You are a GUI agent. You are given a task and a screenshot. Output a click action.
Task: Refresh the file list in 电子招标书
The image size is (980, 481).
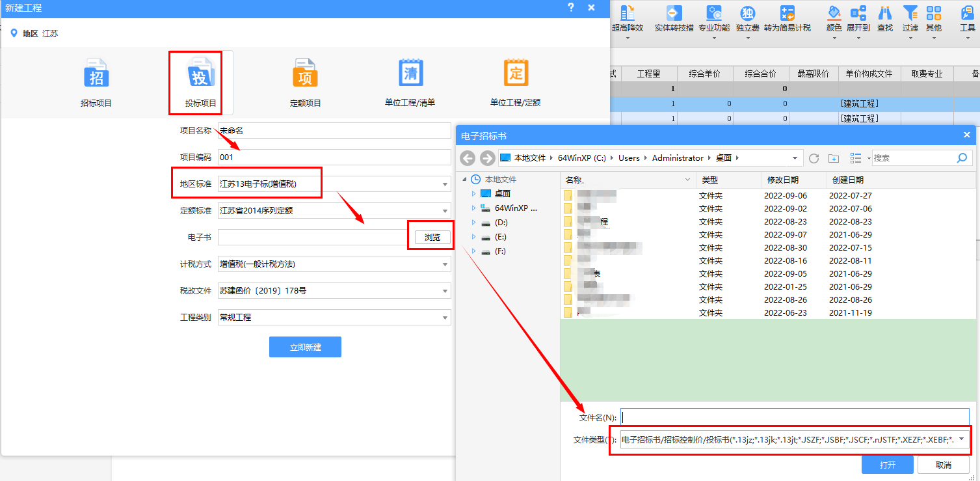[814, 158]
